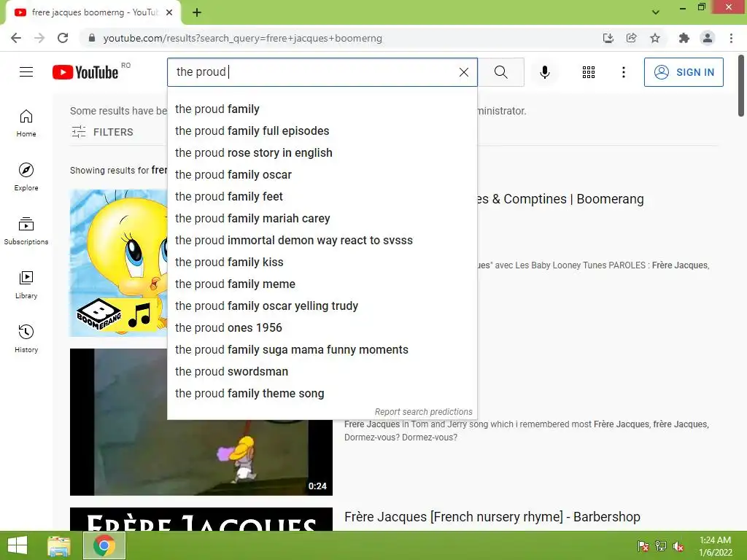747x560 pixels.
Task: Open Frère Jacques French nursery rhyme Barbershop title
Action: [x=492, y=517]
